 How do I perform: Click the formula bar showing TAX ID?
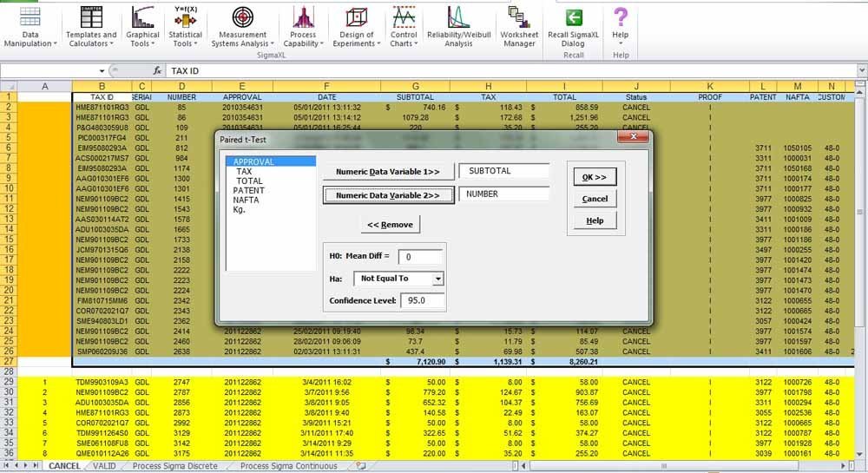click(510, 71)
